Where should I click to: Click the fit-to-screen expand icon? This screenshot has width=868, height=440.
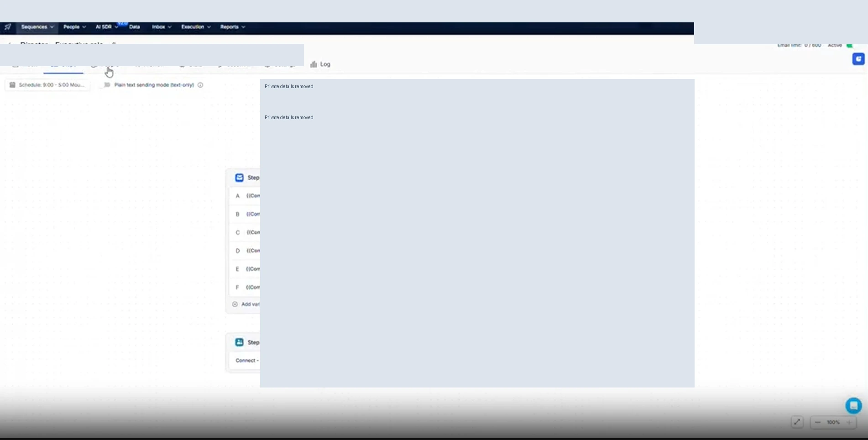797,422
